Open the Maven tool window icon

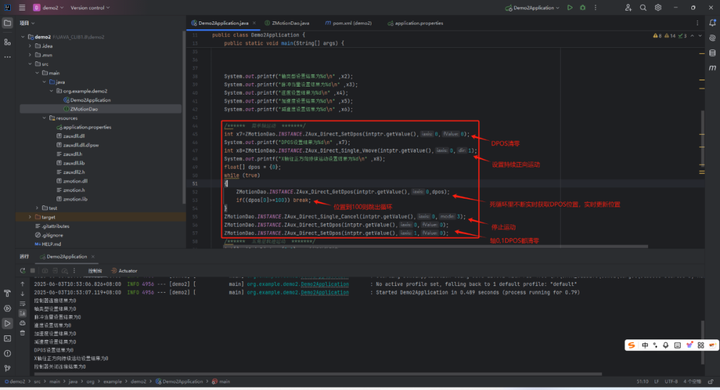(x=712, y=68)
